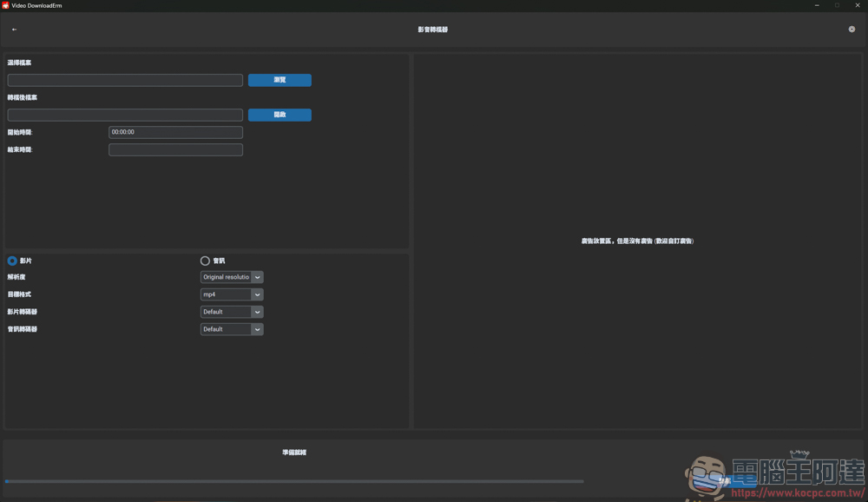Click the 廣告放置區 ad placeholder text
Viewport: 868px width, 502px height.
tap(637, 241)
